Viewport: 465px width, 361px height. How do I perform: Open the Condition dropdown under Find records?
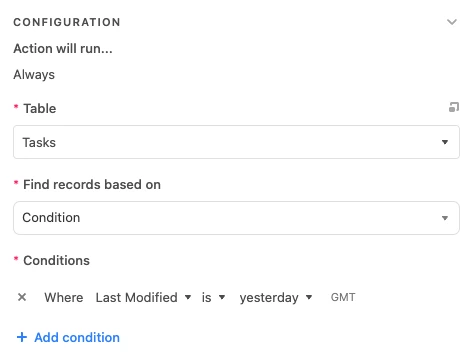point(236,218)
